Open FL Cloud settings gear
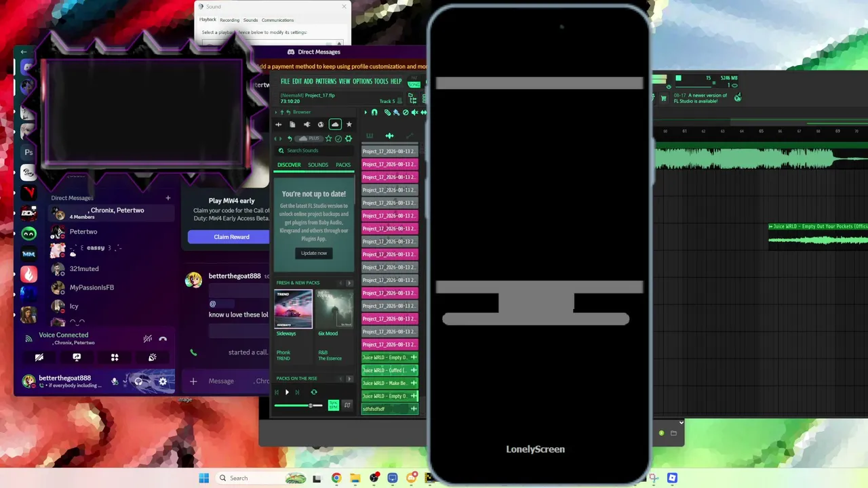The width and height of the screenshot is (868, 488). click(349, 139)
